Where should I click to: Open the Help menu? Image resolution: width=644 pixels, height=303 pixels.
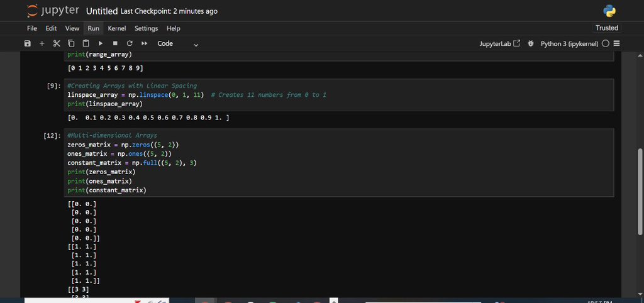pyautogui.click(x=174, y=28)
